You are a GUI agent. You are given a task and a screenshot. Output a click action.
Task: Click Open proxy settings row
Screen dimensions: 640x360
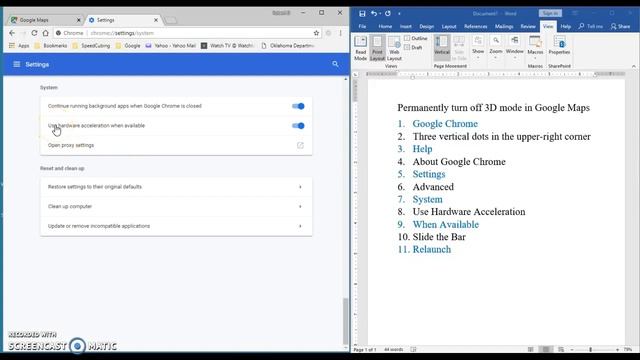(176, 145)
